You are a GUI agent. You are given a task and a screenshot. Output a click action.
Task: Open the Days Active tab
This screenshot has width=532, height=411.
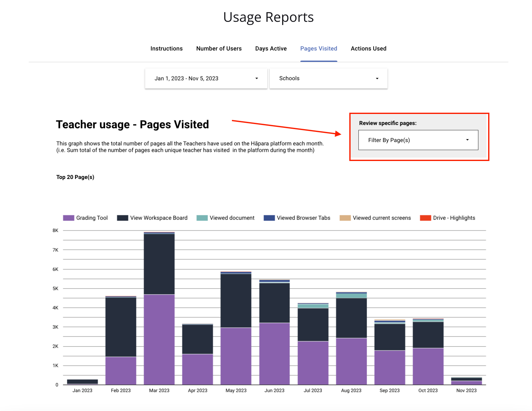(271, 48)
